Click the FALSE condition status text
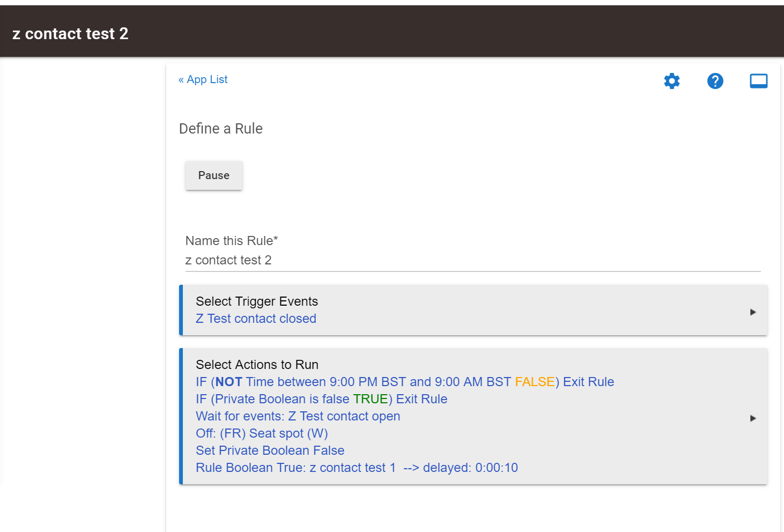 (x=535, y=382)
